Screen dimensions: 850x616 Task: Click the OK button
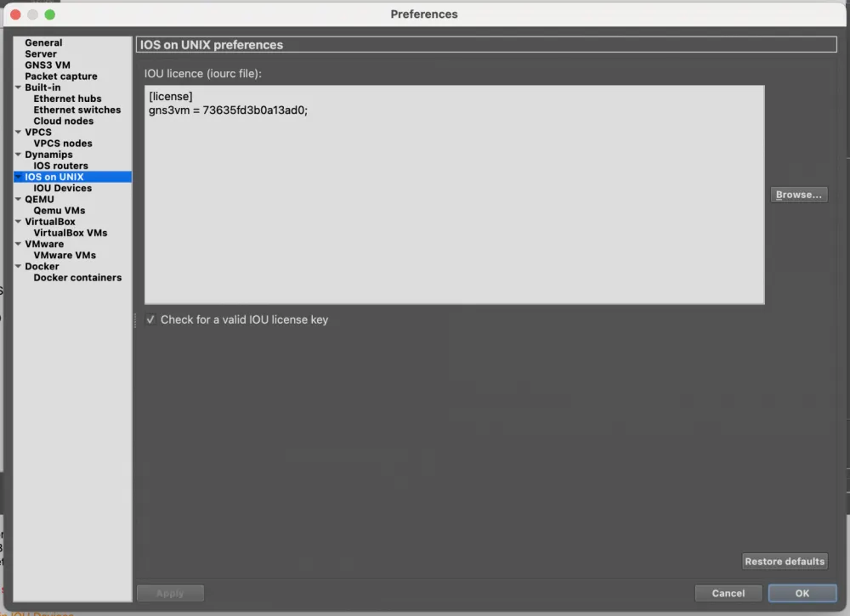click(x=802, y=593)
